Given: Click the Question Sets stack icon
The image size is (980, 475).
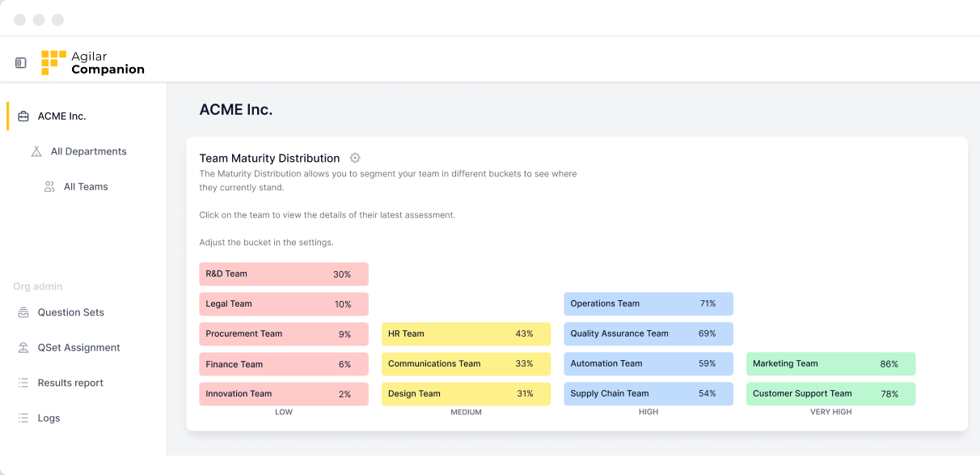Looking at the screenshot, I should pos(23,312).
